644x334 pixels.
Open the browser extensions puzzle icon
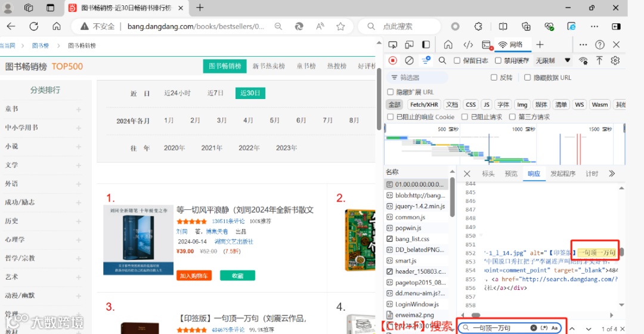point(478,26)
